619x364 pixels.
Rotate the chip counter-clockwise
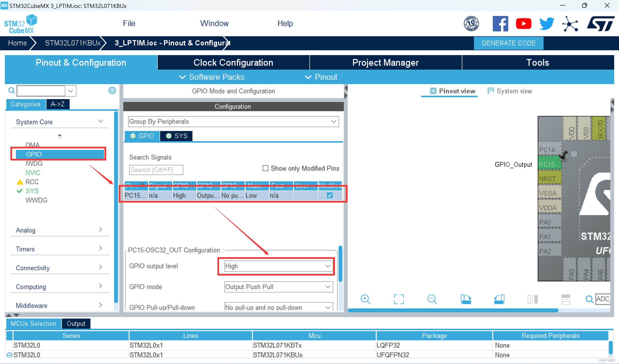(x=499, y=299)
